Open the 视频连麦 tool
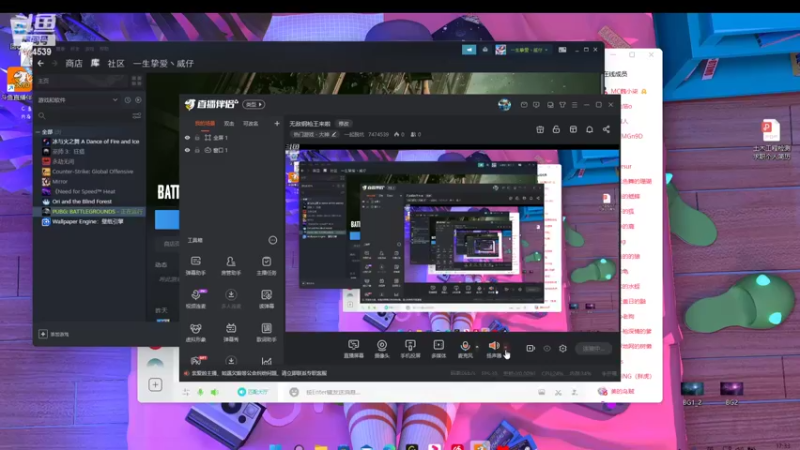This screenshot has height=450, width=800. [x=196, y=299]
